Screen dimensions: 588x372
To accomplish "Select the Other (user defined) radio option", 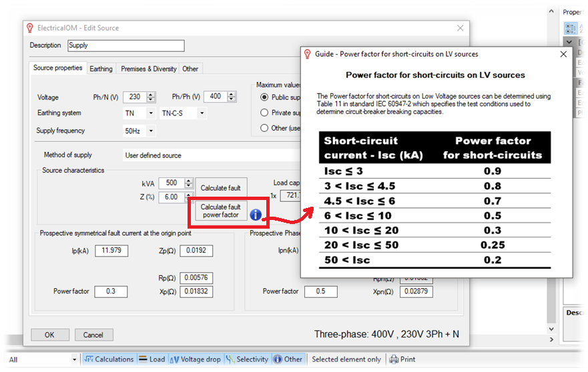I will pyautogui.click(x=264, y=128).
